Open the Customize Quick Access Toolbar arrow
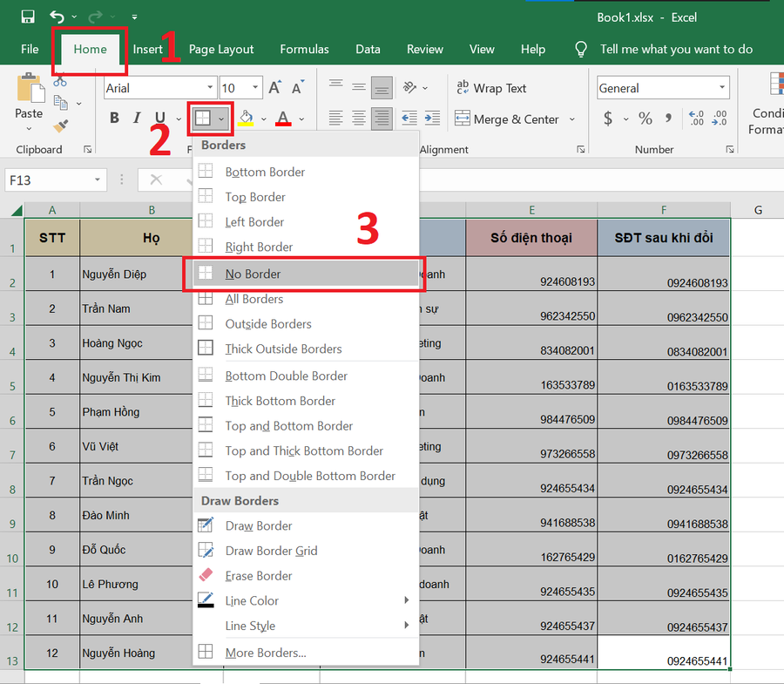The image size is (784, 684). pyautogui.click(x=134, y=17)
